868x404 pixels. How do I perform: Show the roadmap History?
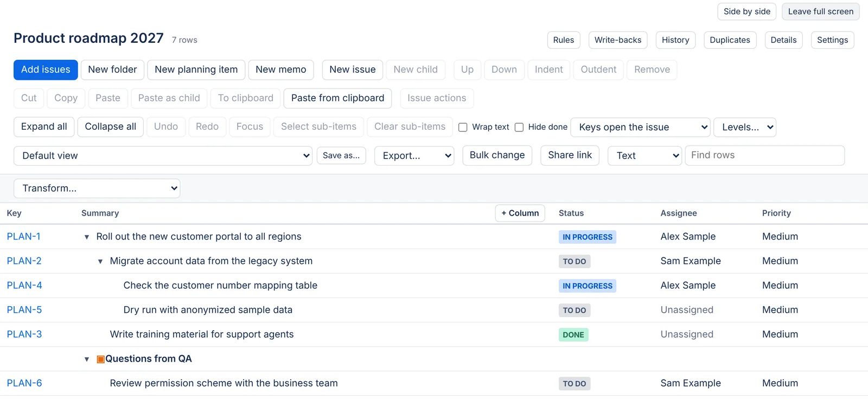(x=675, y=40)
